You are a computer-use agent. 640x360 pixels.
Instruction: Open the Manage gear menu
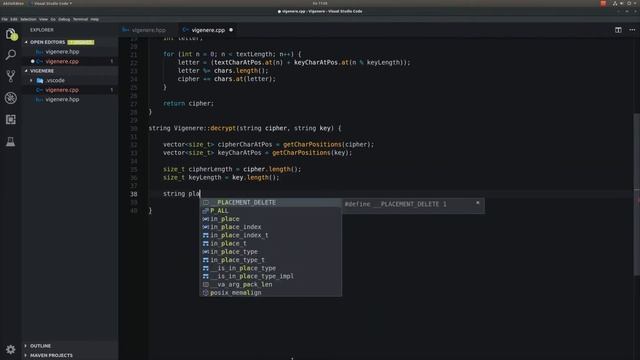pyautogui.click(x=11, y=349)
